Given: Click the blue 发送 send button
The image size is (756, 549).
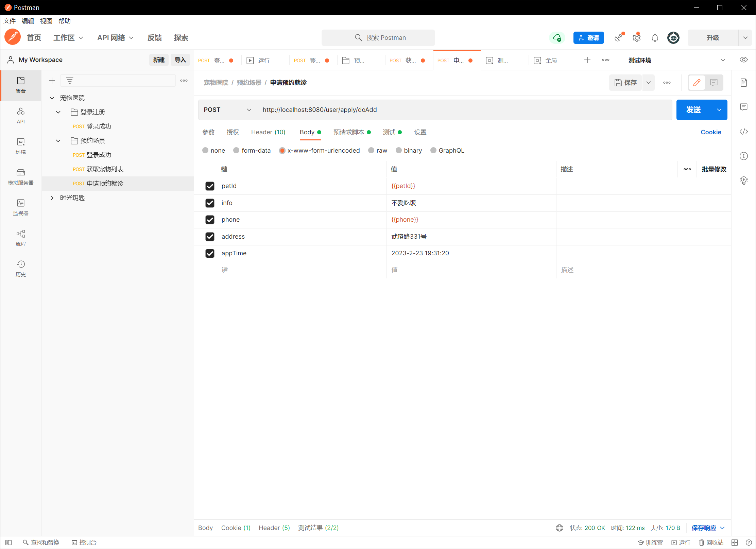Looking at the screenshot, I should coord(693,110).
